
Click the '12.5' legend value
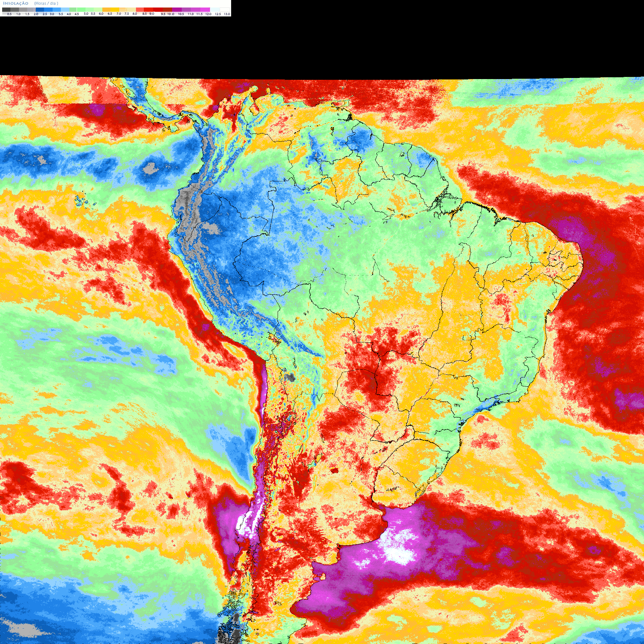218,14
